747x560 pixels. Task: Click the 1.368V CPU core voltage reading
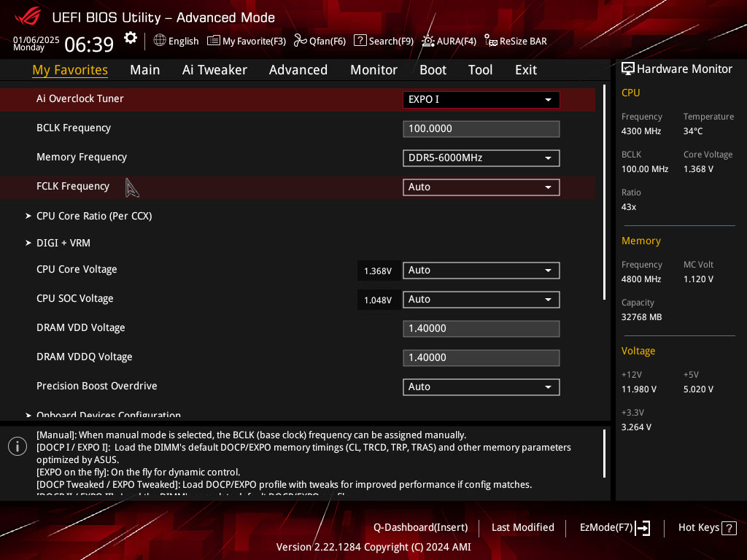point(379,271)
